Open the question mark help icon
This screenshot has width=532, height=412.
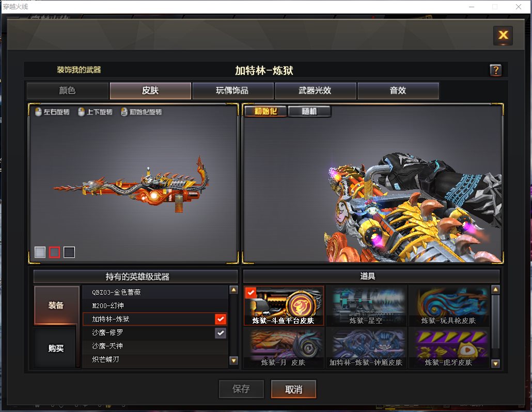[496, 70]
